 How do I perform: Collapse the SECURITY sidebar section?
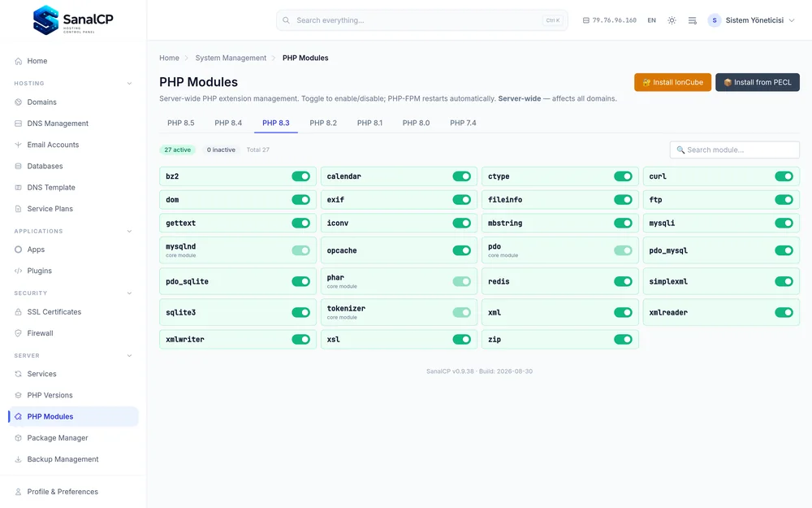coord(129,293)
